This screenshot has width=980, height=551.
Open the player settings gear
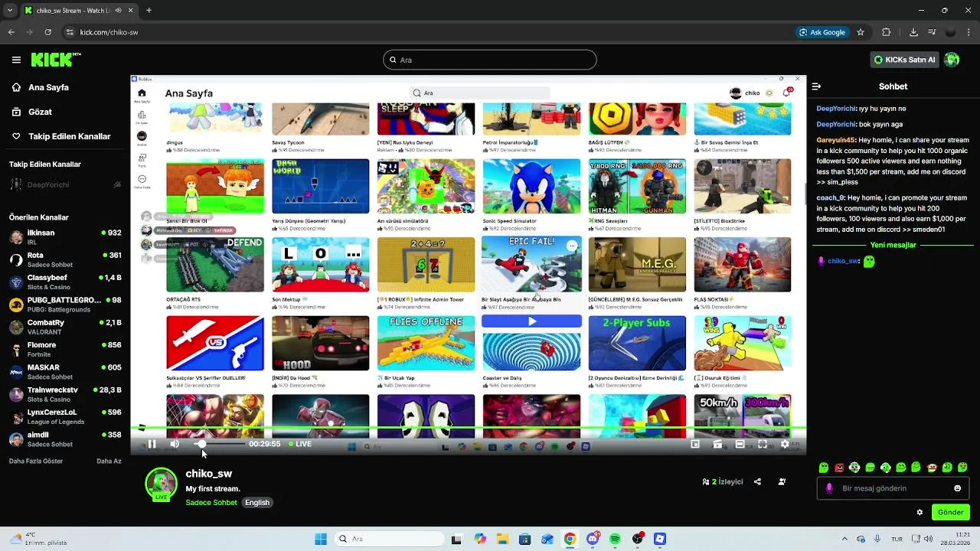[785, 444]
